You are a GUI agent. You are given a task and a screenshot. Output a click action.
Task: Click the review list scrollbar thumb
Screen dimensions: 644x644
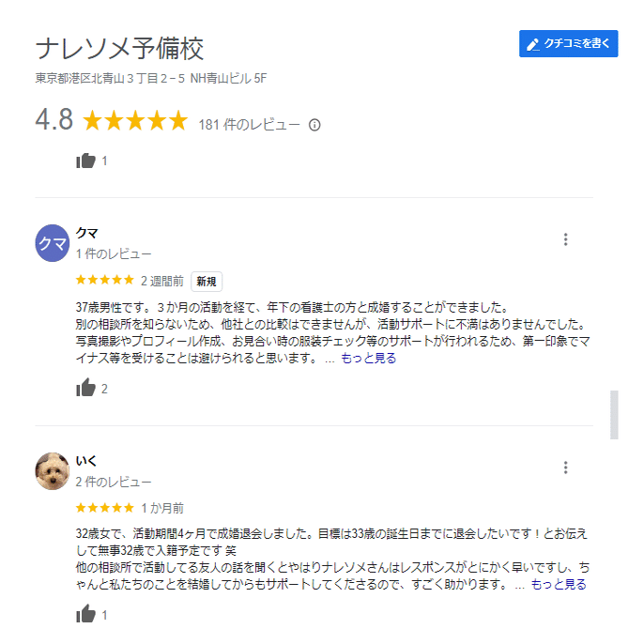pos(614,415)
